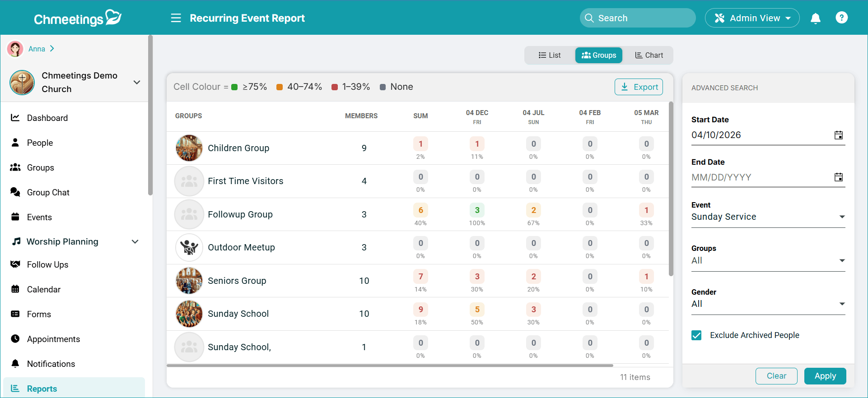This screenshot has width=868, height=398.
Task: Click the Children Group thumbnail
Action: pyautogui.click(x=189, y=148)
